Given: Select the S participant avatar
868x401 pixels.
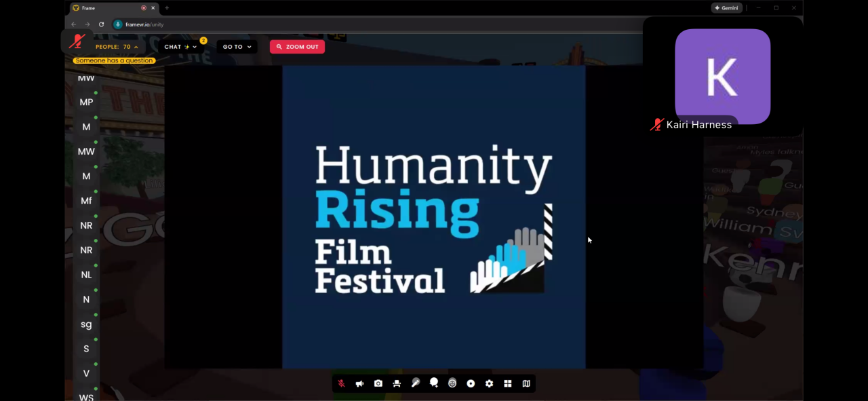Looking at the screenshot, I should 86,349.
